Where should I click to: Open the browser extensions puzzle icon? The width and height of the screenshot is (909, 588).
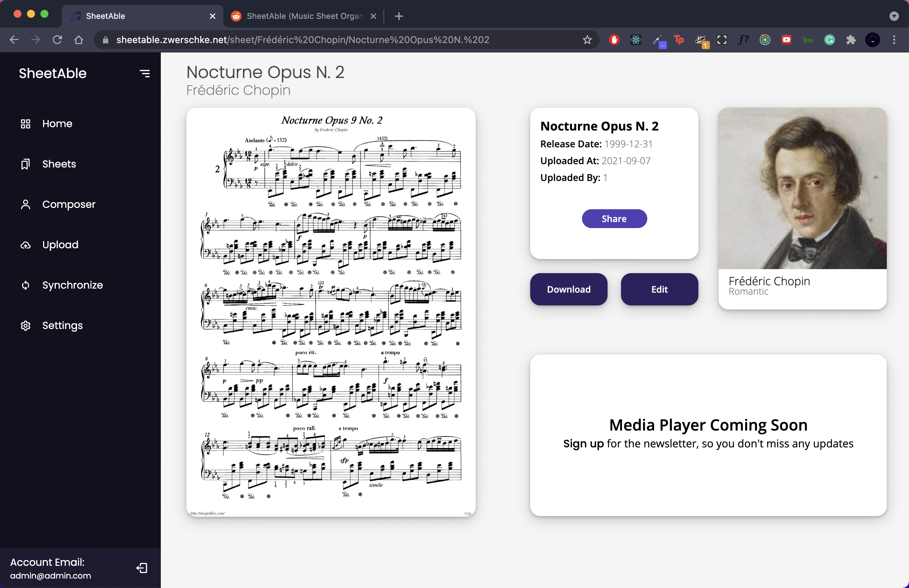(x=850, y=40)
